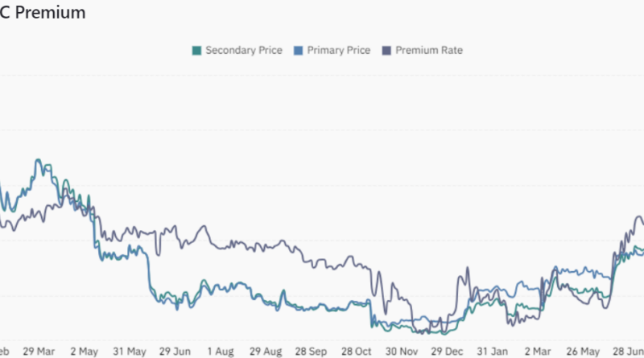Select the 26 May date label
Viewport: 644px width, 358px height.
[582, 352]
